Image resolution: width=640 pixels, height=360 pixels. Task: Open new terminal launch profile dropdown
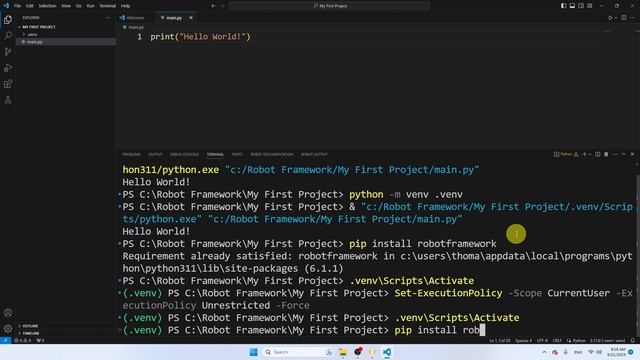tap(590, 154)
